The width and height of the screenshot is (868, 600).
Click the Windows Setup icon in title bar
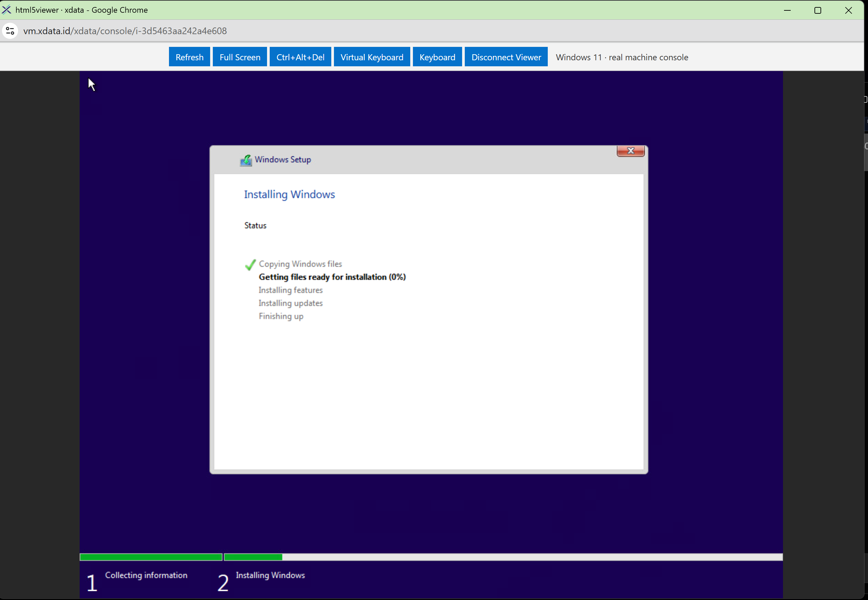click(x=246, y=160)
